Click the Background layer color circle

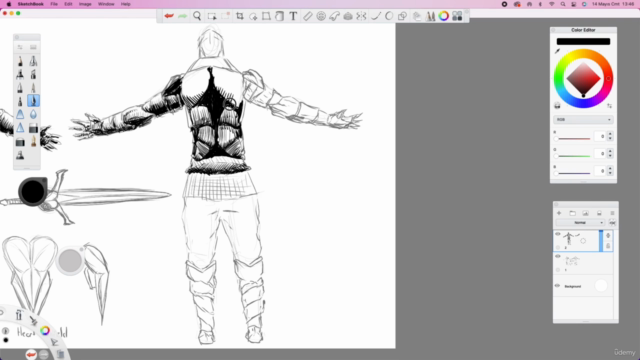point(601,286)
